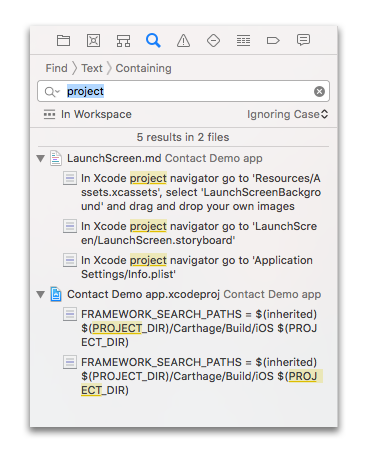
Task: Click Text in the search breadcrumb
Action: click(x=92, y=68)
